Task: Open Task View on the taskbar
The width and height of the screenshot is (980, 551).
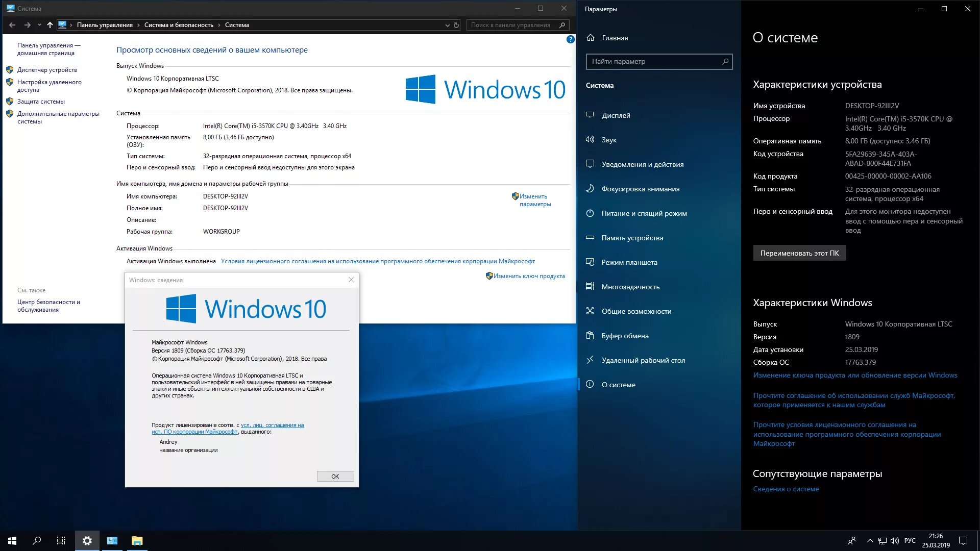Action: 61,541
